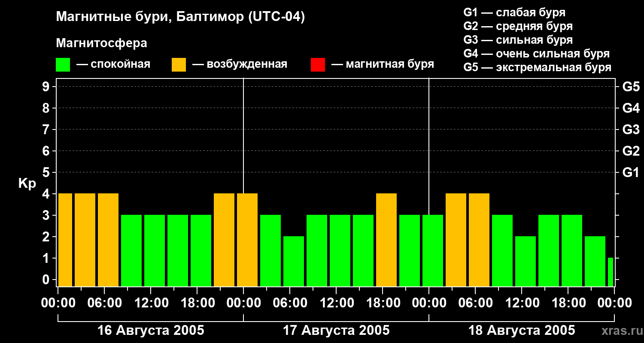
Task: Click the only Kp 2 bar on 17 August
Action: tap(294, 261)
